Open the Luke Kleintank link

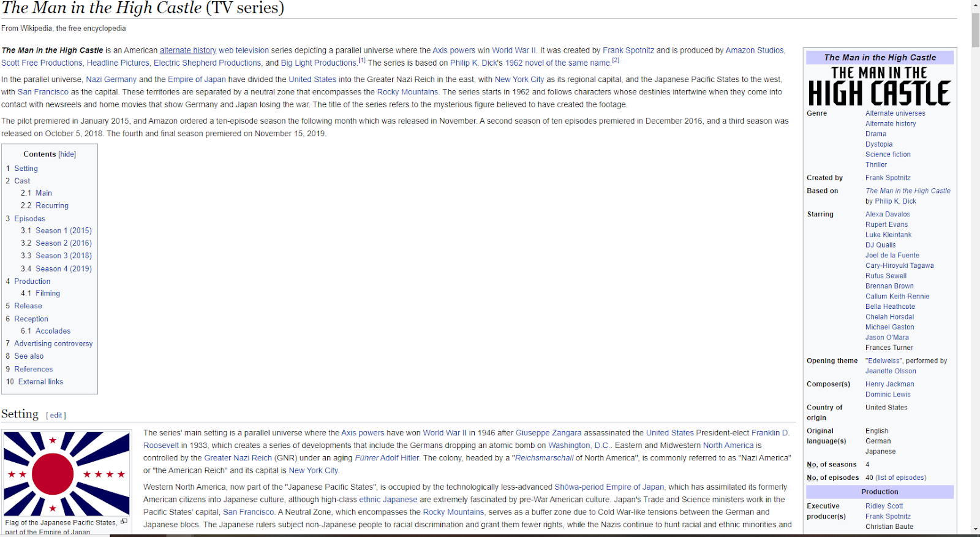(888, 235)
